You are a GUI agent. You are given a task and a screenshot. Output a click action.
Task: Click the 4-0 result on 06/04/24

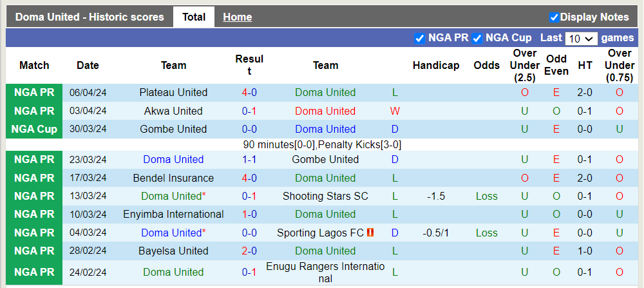coord(249,92)
